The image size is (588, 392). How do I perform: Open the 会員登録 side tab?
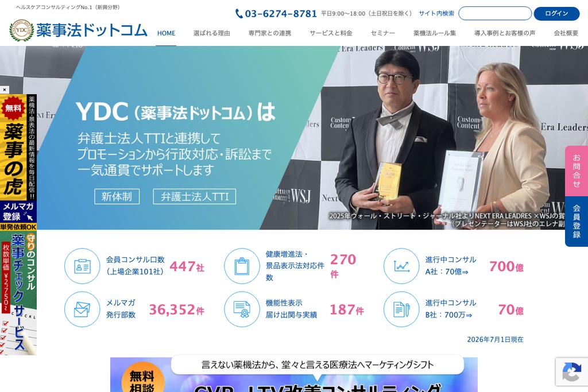pos(577,222)
